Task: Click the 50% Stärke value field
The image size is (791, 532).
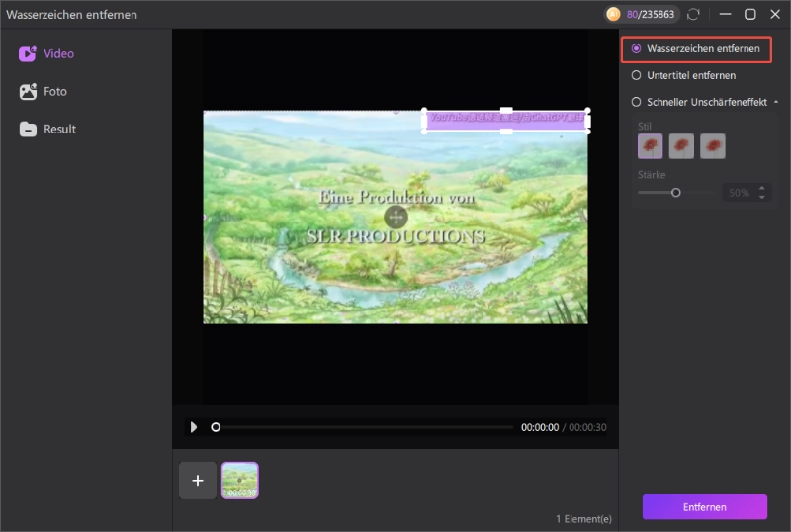Action: click(x=739, y=192)
